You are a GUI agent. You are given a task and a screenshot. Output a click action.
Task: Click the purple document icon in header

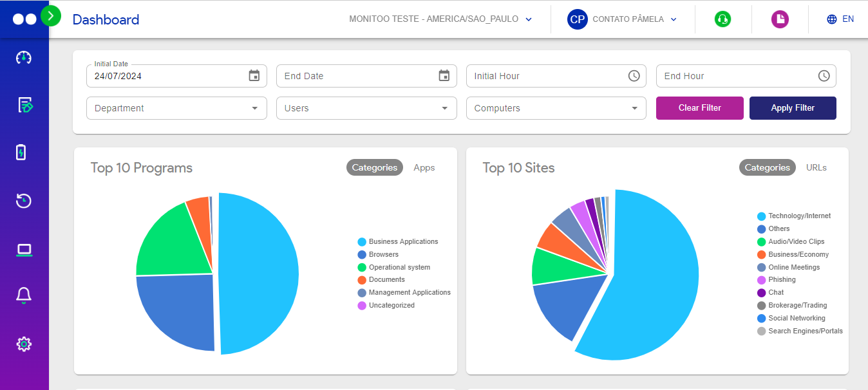point(780,19)
